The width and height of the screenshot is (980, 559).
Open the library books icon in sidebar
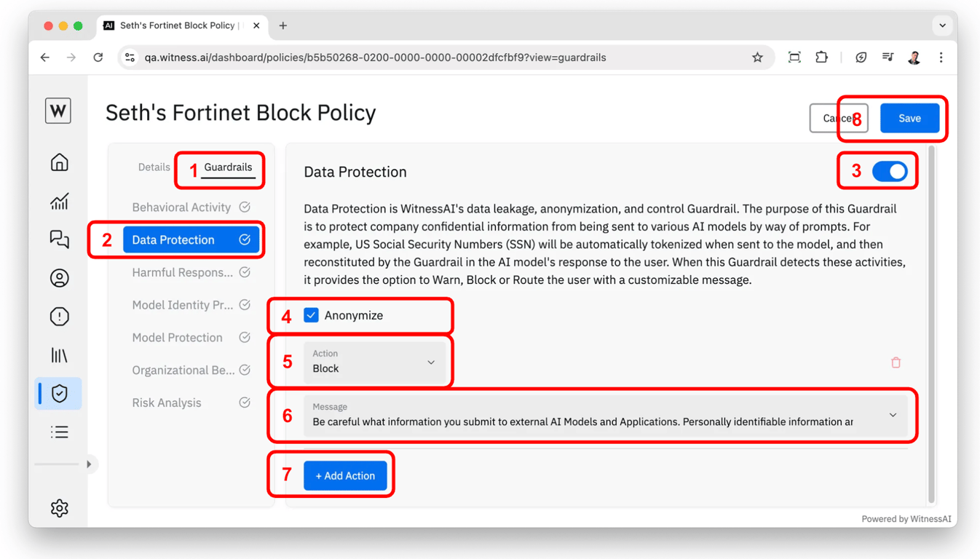pyautogui.click(x=60, y=355)
